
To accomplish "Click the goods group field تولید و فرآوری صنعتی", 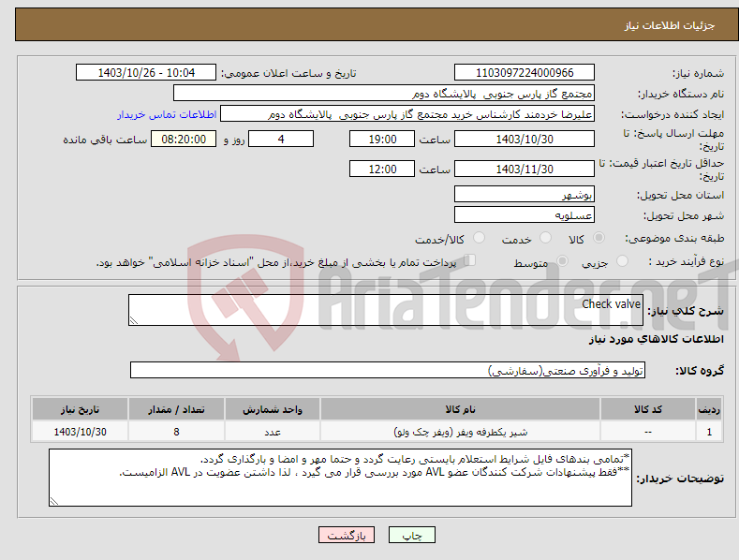I will (x=388, y=370).
